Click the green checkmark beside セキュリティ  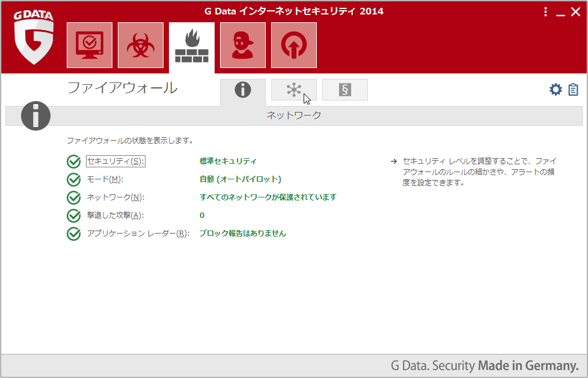coord(73,161)
